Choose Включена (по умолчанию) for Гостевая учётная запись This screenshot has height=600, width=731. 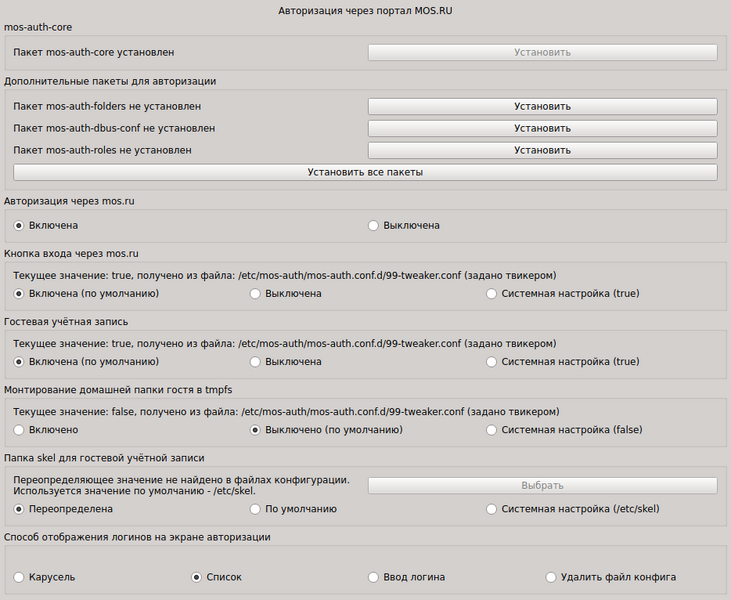[x=19, y=362]
